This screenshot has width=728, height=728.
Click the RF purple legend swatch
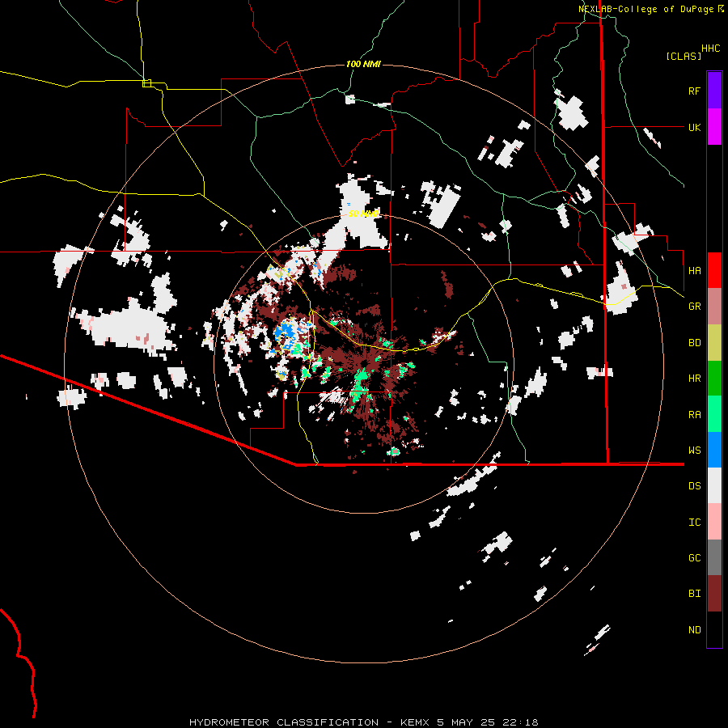(714, 91)
